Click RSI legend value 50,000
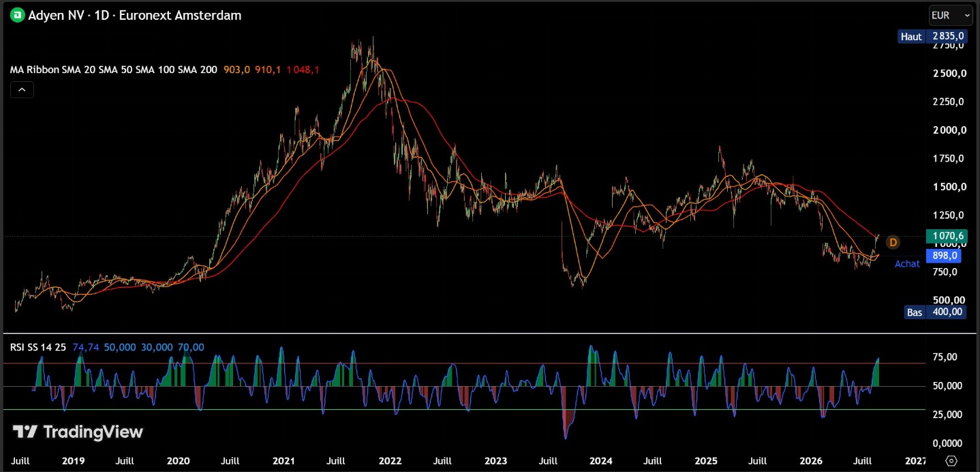 pyautogui.click(x=119, y=347)
